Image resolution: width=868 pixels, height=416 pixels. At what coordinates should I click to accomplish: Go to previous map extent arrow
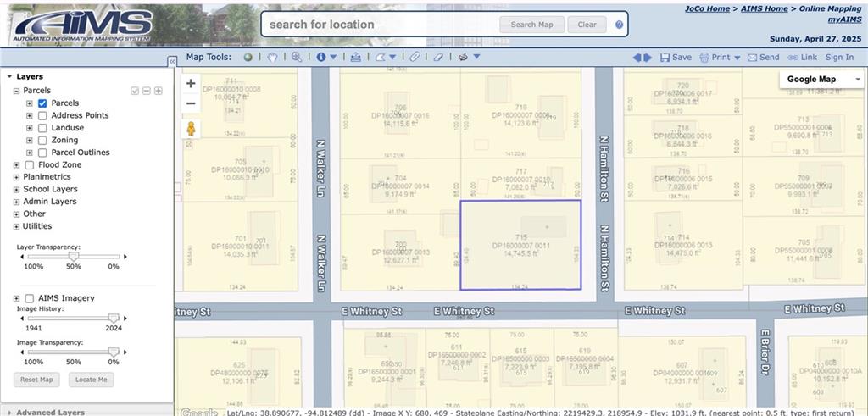point(637,58)
